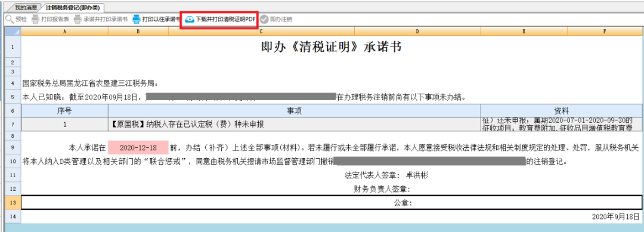Select highlighted row 13 header
644x232 pixels.
coord(13,203)
